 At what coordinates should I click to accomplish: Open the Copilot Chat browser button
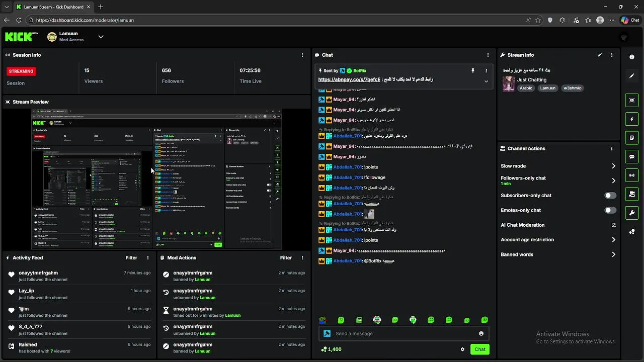click(x=630, y=20)
